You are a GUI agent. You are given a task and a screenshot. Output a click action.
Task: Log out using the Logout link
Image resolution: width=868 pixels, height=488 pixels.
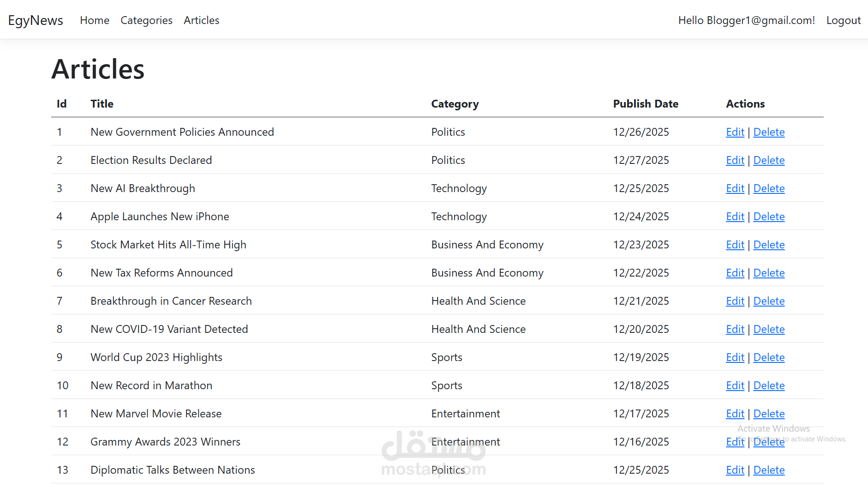coord(843,20)
